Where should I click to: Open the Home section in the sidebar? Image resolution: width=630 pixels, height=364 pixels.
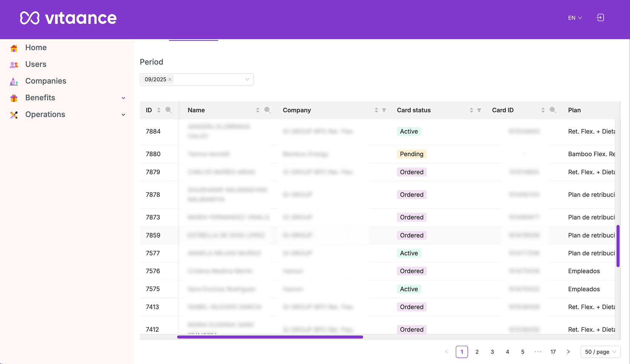tap(36, 48)
